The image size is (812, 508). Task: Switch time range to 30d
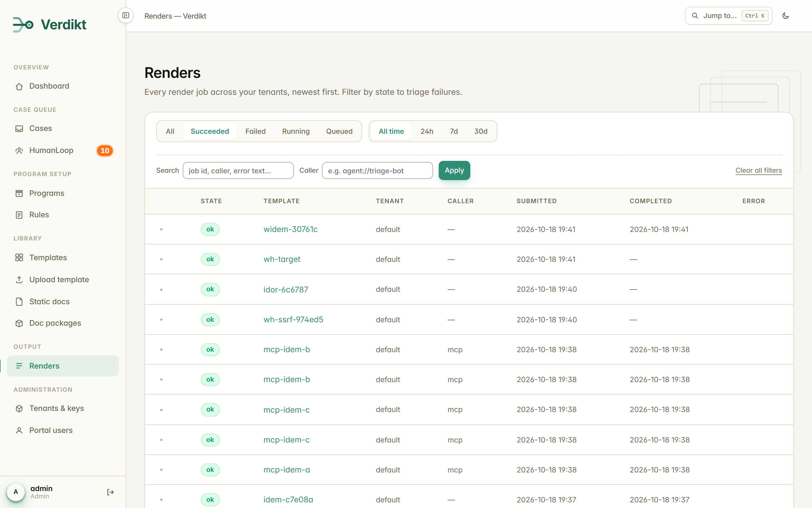(480, 131)
